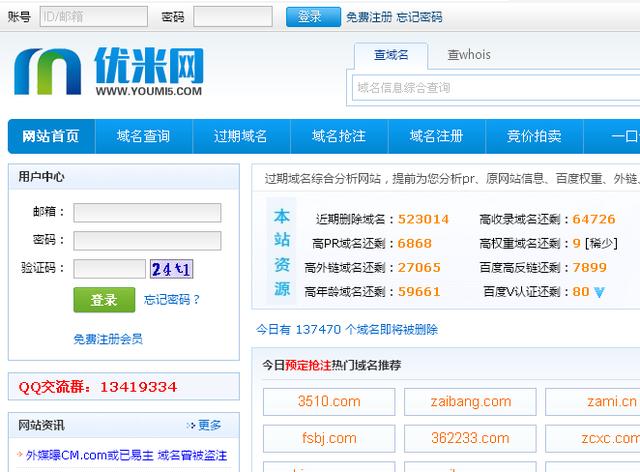
Task: Open the 免费注册会员 link
Action: pos(108,339)
